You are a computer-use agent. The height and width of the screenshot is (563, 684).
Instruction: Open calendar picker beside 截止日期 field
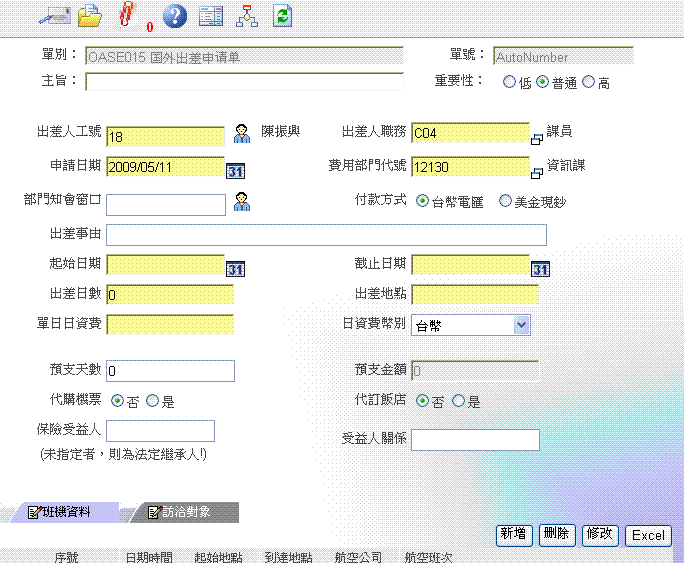[x=541, y=267]
